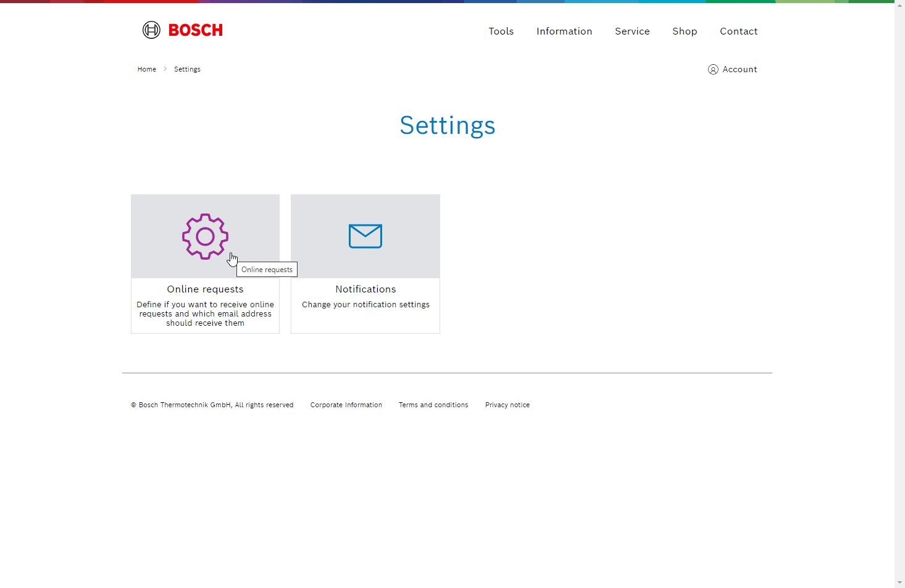Click the Bosch logo

coord(182,30)
